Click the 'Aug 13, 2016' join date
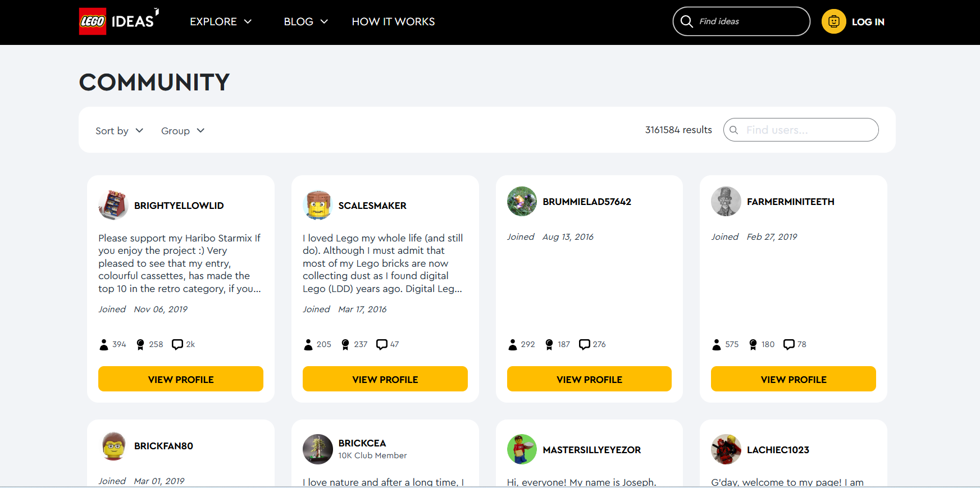This screenshot has width=980, height=488. [x=568, y=237]
